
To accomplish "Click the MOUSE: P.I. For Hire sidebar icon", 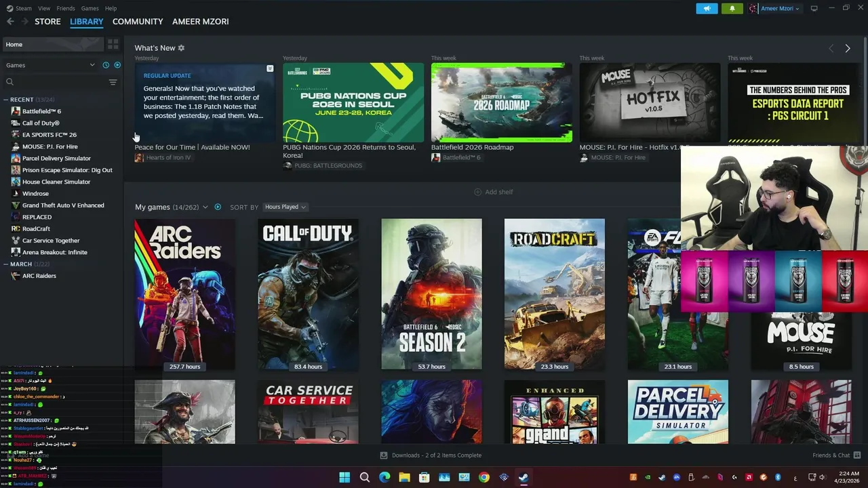I will coord(16,146).
